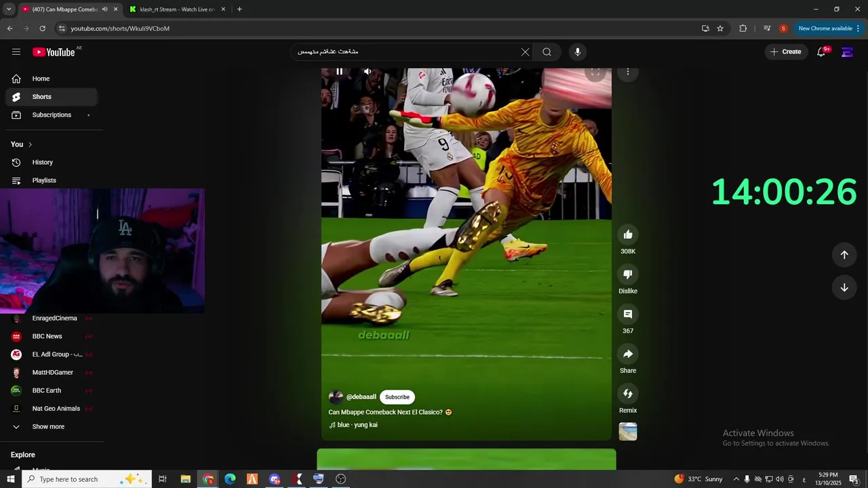This screenshot has height=488, width=868.
Task: Open the YouTube hamburger guide menu
Action: tap(16, 52)
